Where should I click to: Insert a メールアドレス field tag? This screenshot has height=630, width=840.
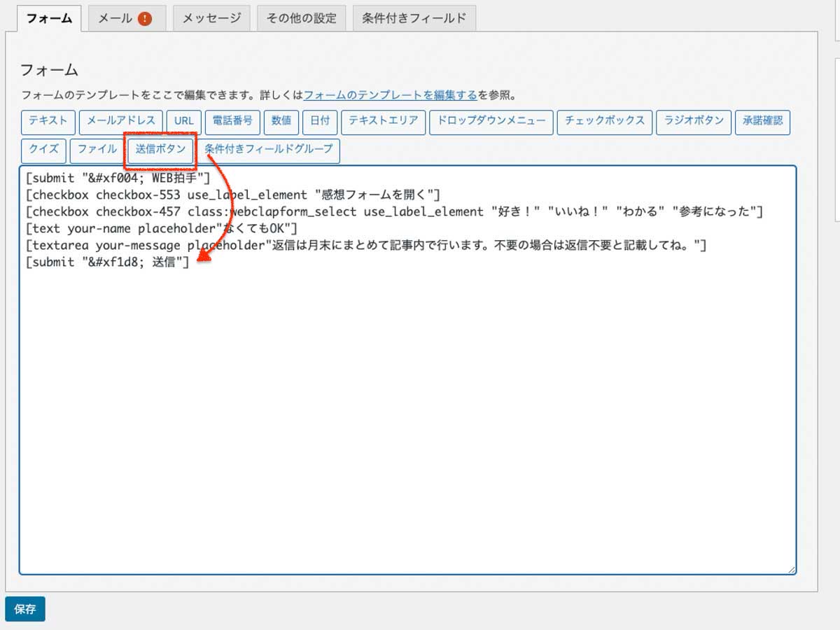coord(121,121)
